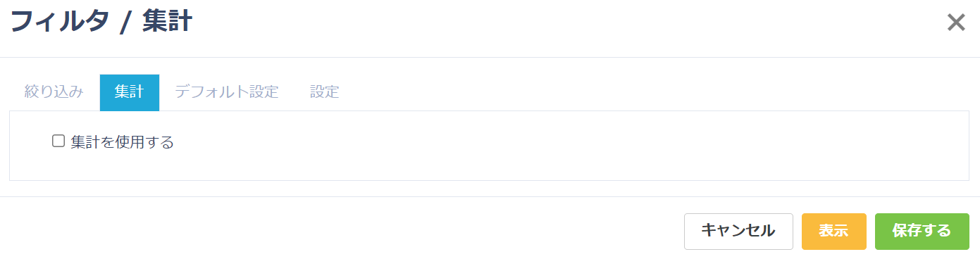Switch to the 絞り込み tab

point(54,92)
